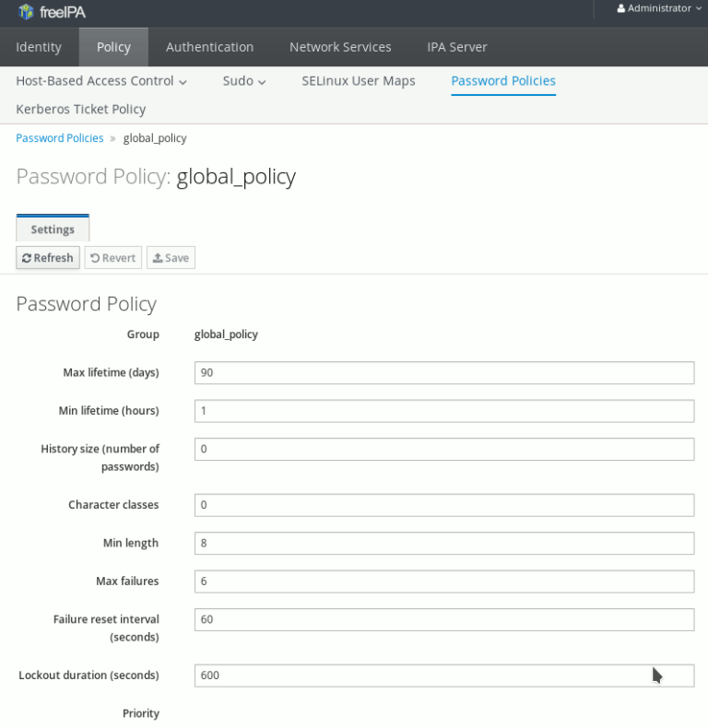The width and height of the screenshot is (708, 728).
Task: Expand the Sudo submenu
Action: [244, 81]
